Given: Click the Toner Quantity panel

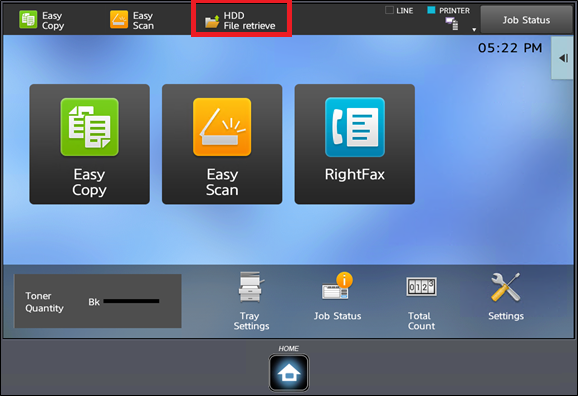Looking at the screenshot, I should 98,301.
